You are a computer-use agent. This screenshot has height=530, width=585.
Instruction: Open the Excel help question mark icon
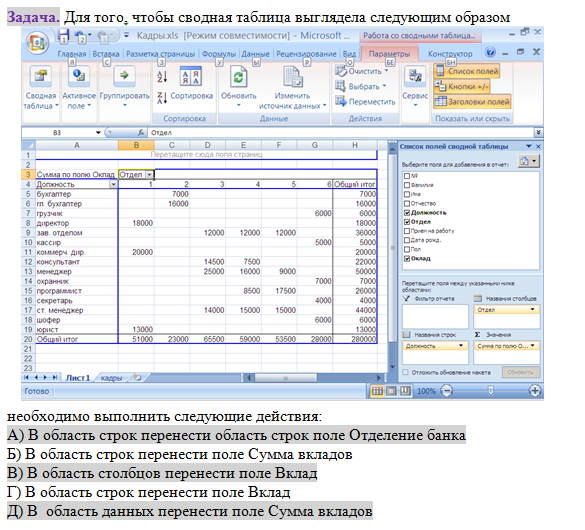pos(491,53)
